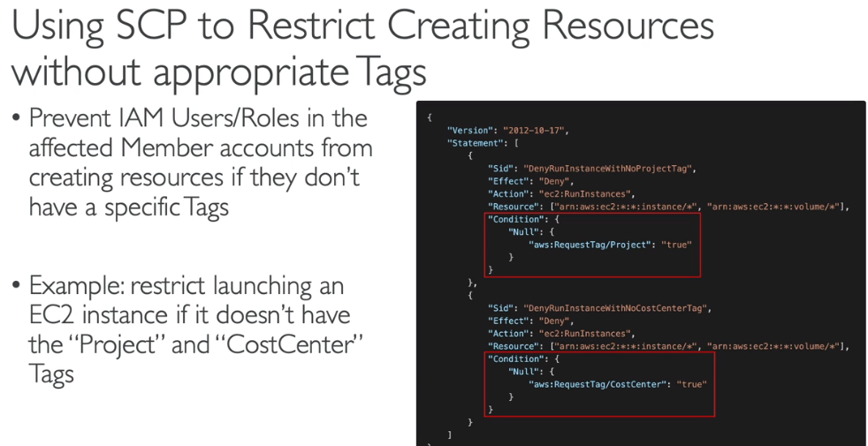
Task: Click the second "Action": "ec2:RunInstances" line
Action: pyautogui.click(x=560, y=334)
